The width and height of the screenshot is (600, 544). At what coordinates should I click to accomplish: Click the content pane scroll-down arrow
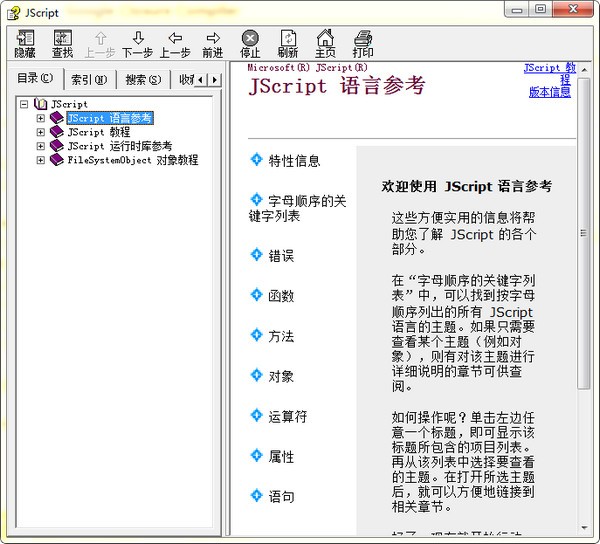tap(584, 528)
